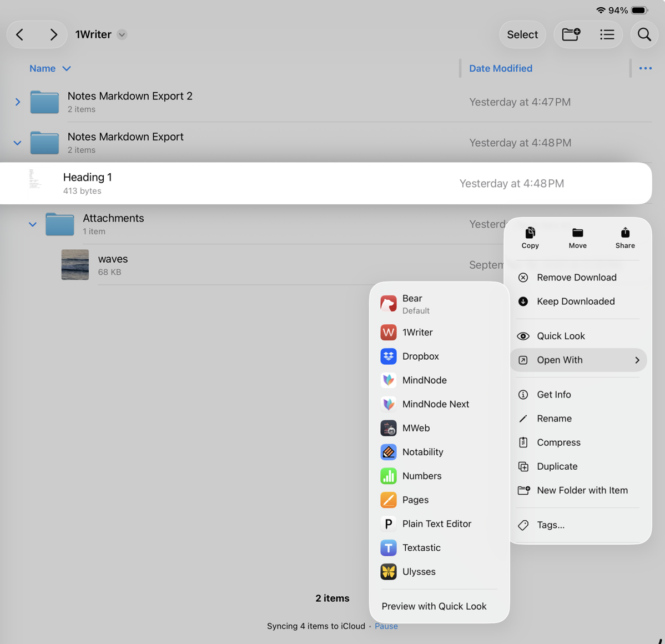Collapse the Attachments folder
665x644 pixels.
pos(32,224)
